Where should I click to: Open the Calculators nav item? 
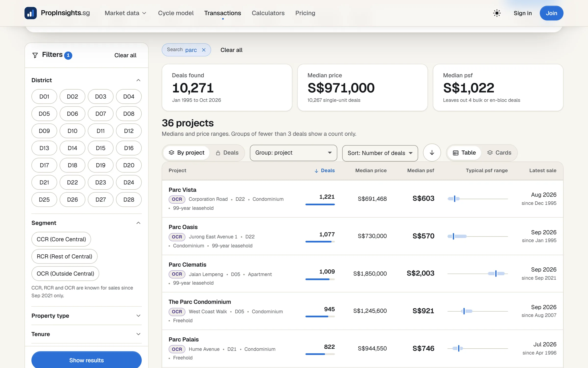click(x=268, y=13)
